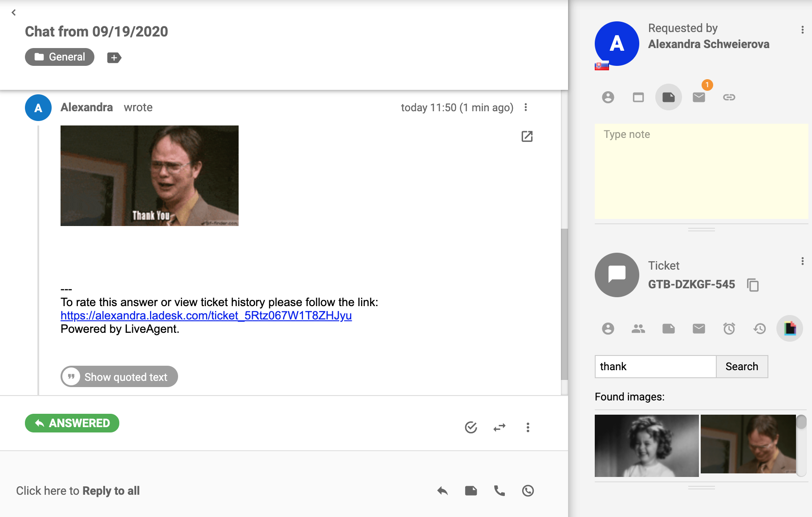
Task: Select the black-and-white girl GIF result
Action: click(x=647, y=446)
